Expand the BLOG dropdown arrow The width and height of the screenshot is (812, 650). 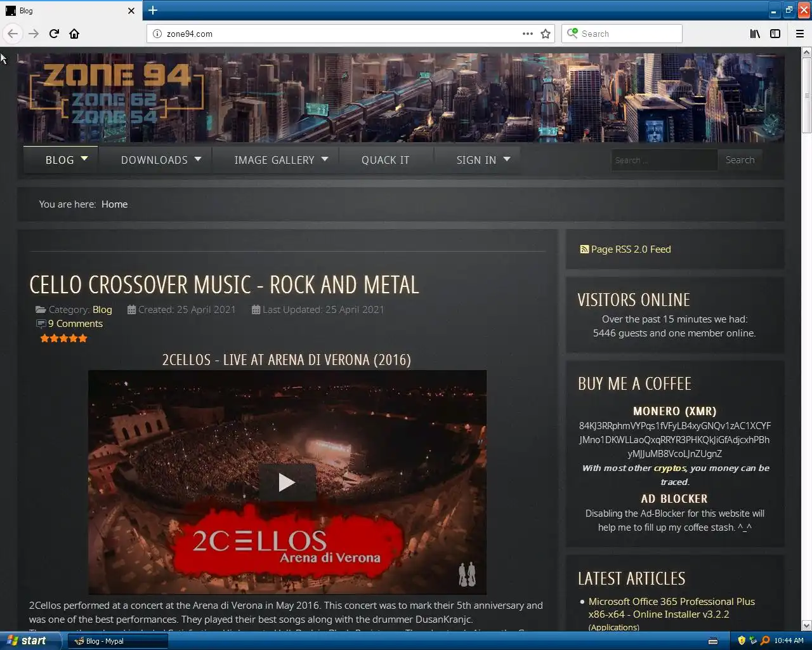tap(84, 159)
